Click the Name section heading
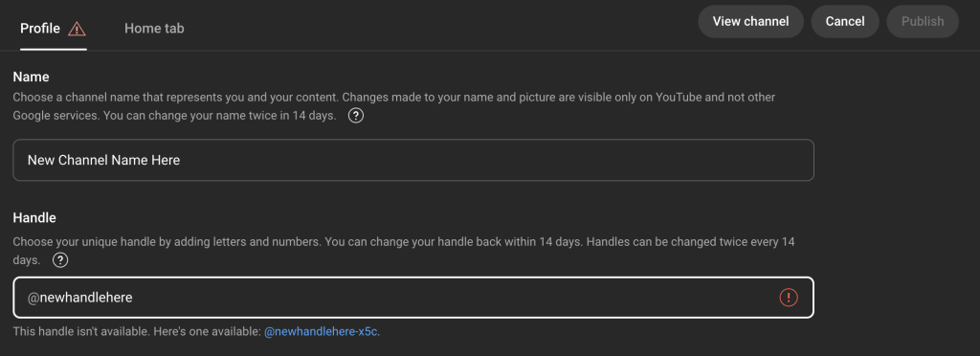Viewport: 980px width, 356px height. pyautogui.click(x=32, y=77)
